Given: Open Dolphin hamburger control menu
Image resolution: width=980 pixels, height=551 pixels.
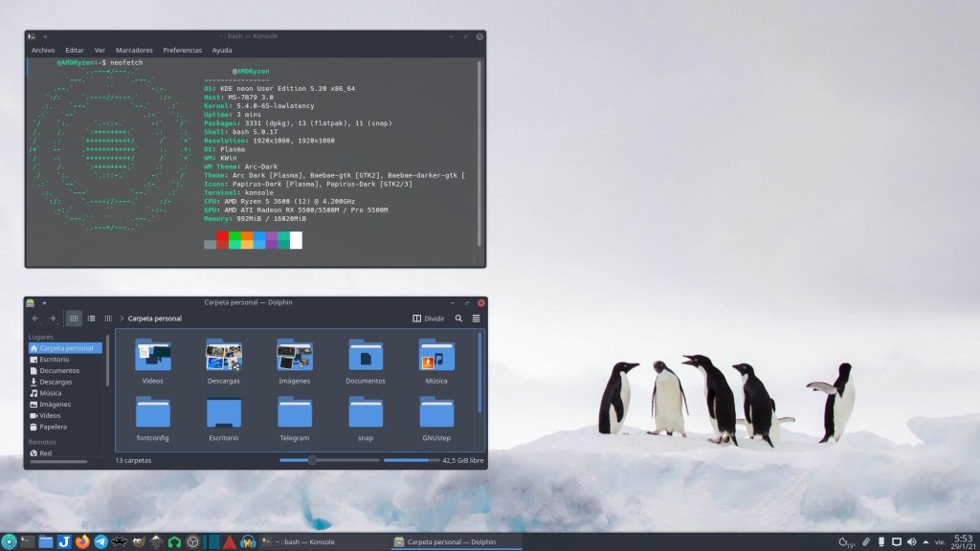Looking at the screenshot, I should (476, 319).
